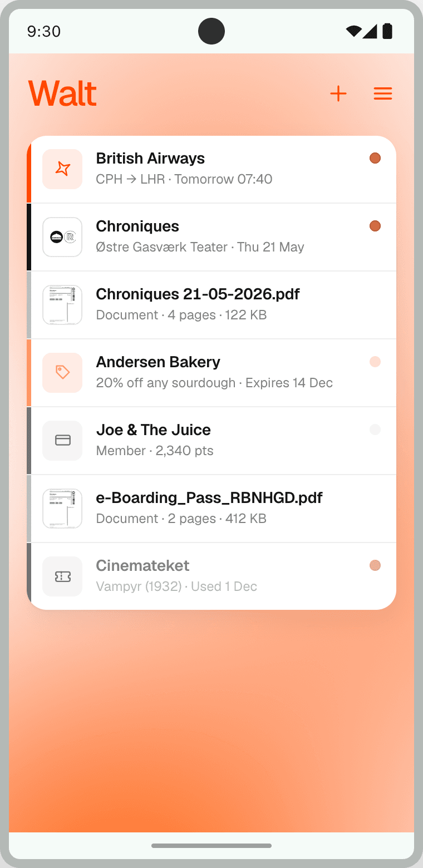
Task: Tap the Wi-Fi status bar icon
Action: pyautogui.click(x=353, y=31)
